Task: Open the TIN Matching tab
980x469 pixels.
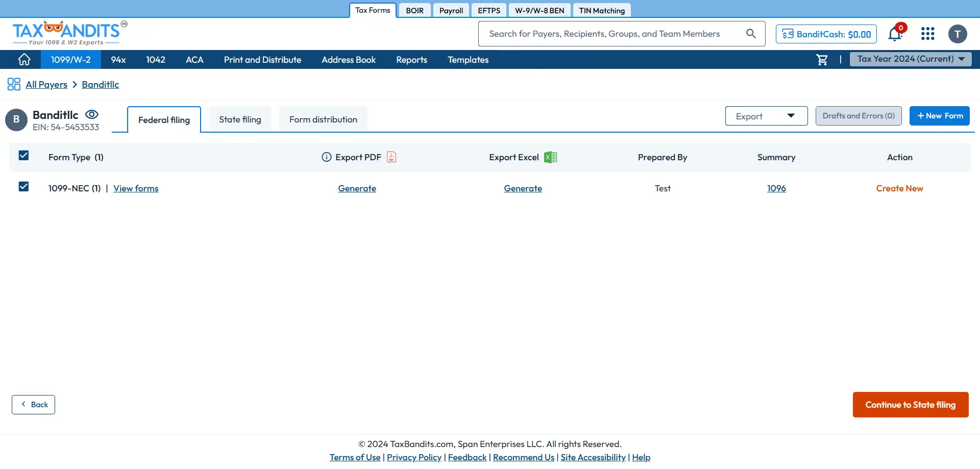Action: click(x=602, y=10)
